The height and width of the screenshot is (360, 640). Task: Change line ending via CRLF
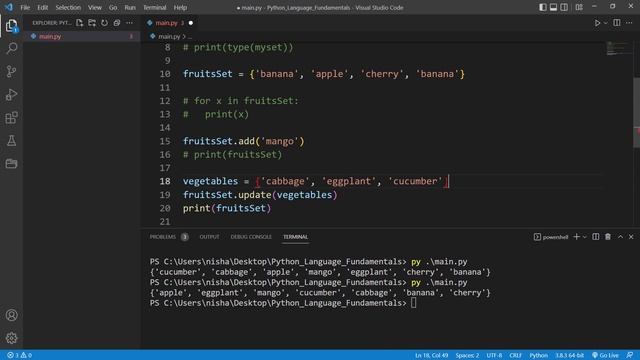pos(516,355)
